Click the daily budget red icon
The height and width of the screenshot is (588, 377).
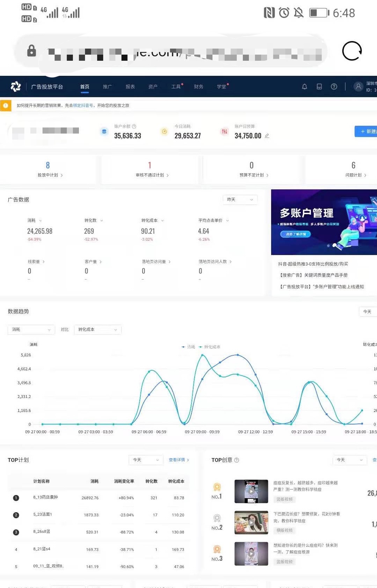[224, 131]
